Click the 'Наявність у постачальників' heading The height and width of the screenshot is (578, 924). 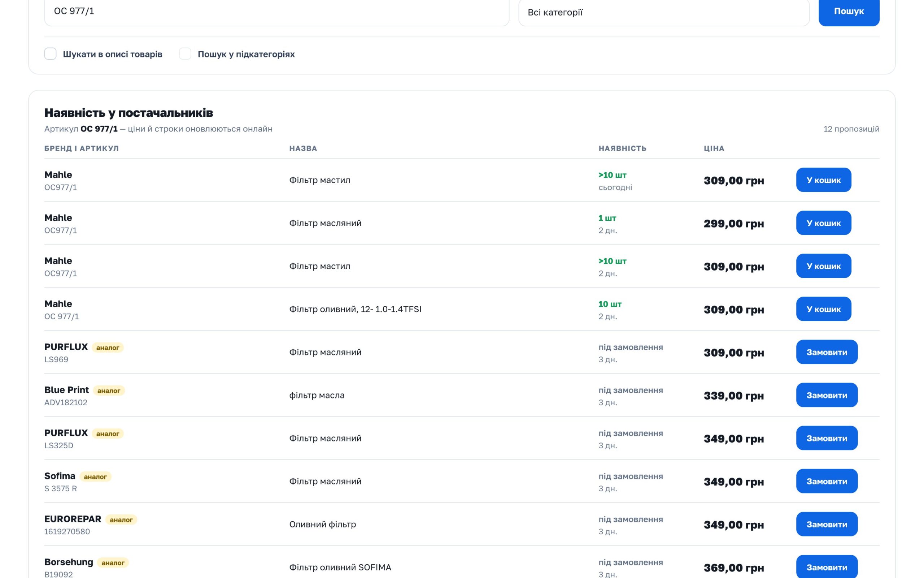point(128,113)
